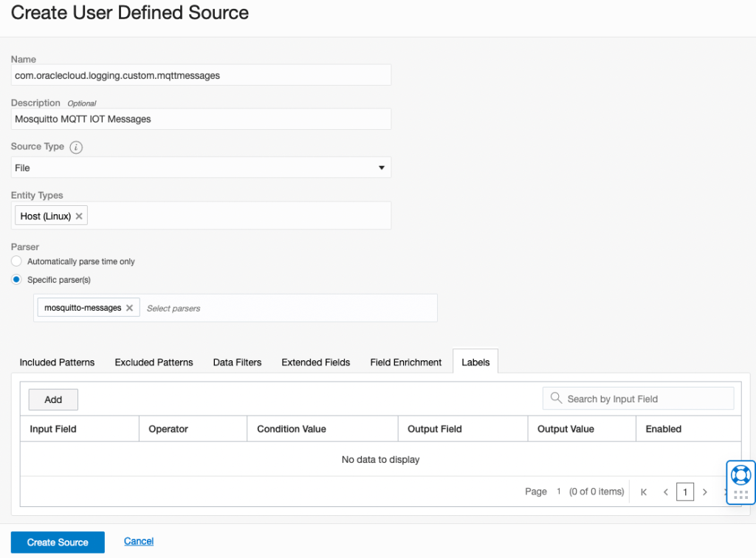Viewport: 756px width, 558px height.
Task: Open the Extended Fields tab
Action: 316,362
